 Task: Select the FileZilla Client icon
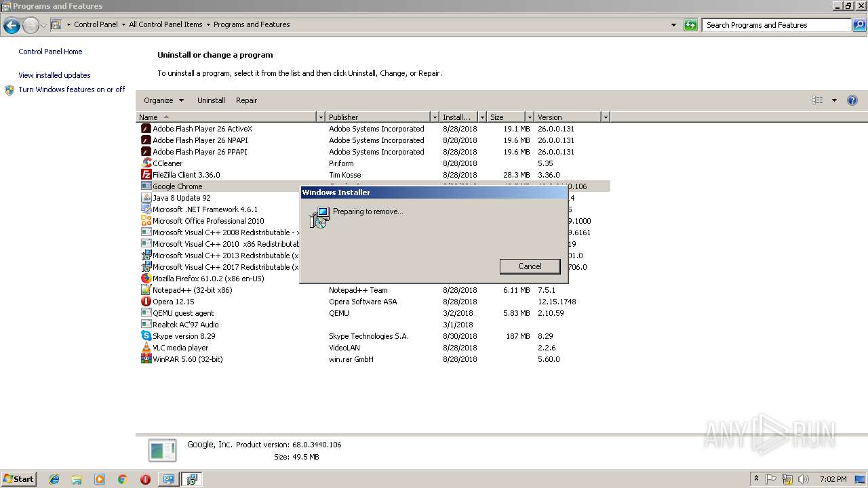click(146, 175)
